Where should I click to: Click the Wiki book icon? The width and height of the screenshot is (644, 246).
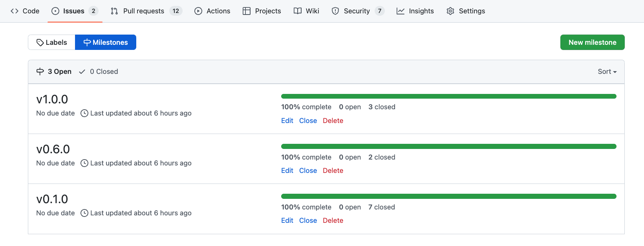pos(298,11)
